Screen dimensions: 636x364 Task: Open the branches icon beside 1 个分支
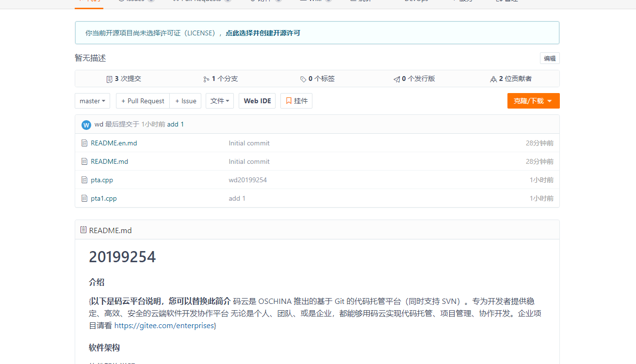(x=206, y=79)
